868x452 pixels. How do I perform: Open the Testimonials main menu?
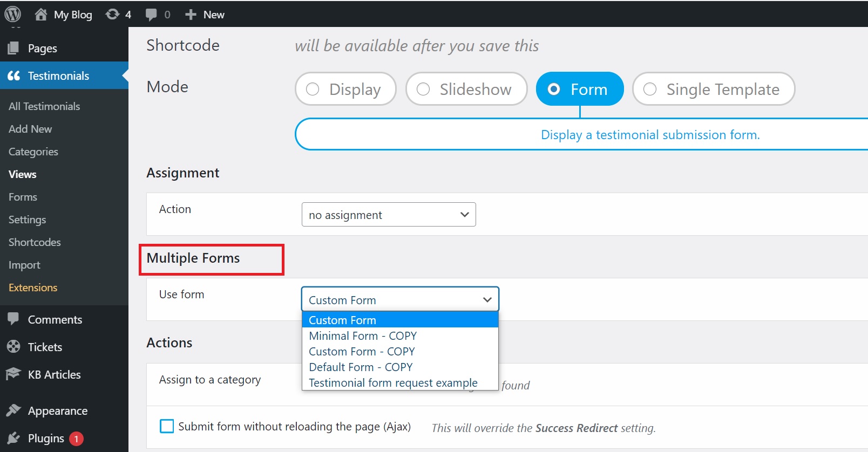(x=64, y=76)
